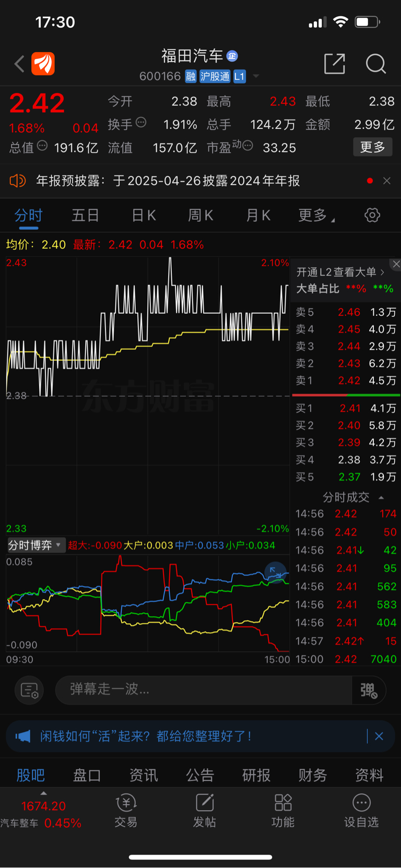Select the 卖2 2.43 order row

(346, 363)
